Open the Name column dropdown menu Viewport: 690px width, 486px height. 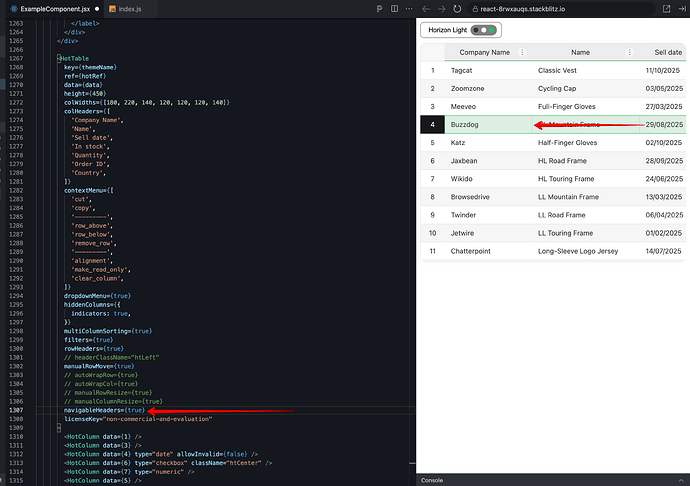pos(629,52)
